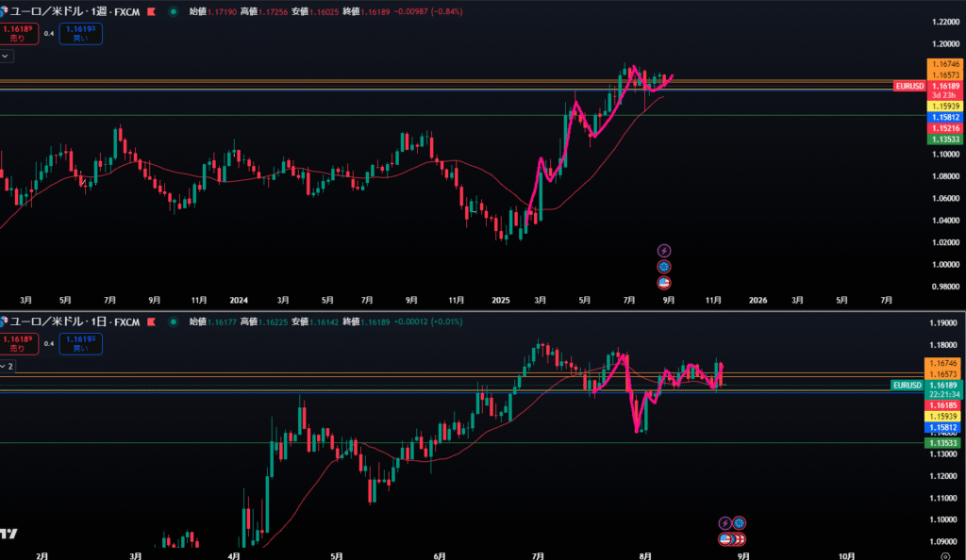This screenshot has width=966, height=560.
Task: Click the weekly close value 終値 1.16189
Action: [366, 11]
